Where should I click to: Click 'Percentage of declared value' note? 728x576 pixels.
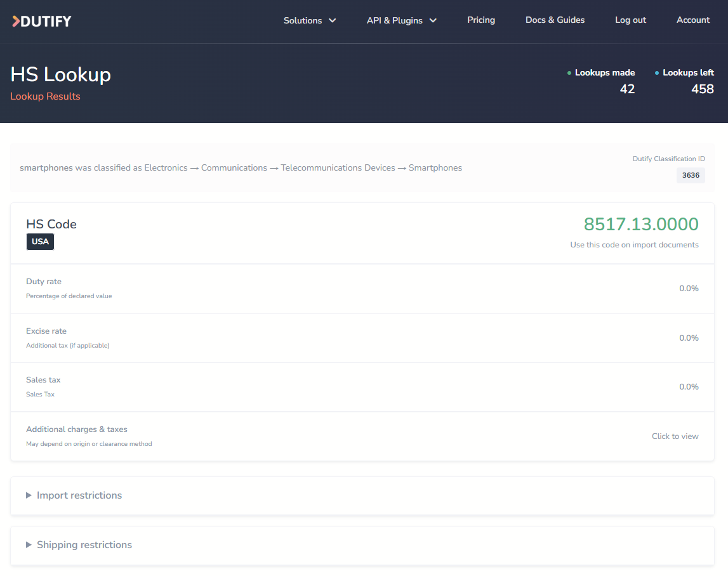[x=69, y=296]
